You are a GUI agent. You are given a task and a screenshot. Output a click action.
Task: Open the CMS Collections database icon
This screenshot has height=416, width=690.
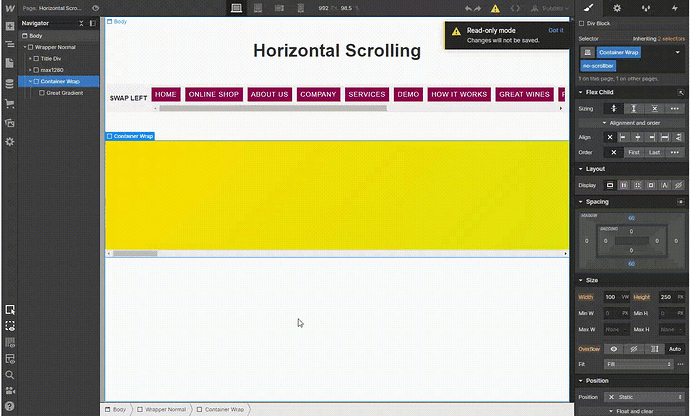pyautogui.click(x=10, y=84)
